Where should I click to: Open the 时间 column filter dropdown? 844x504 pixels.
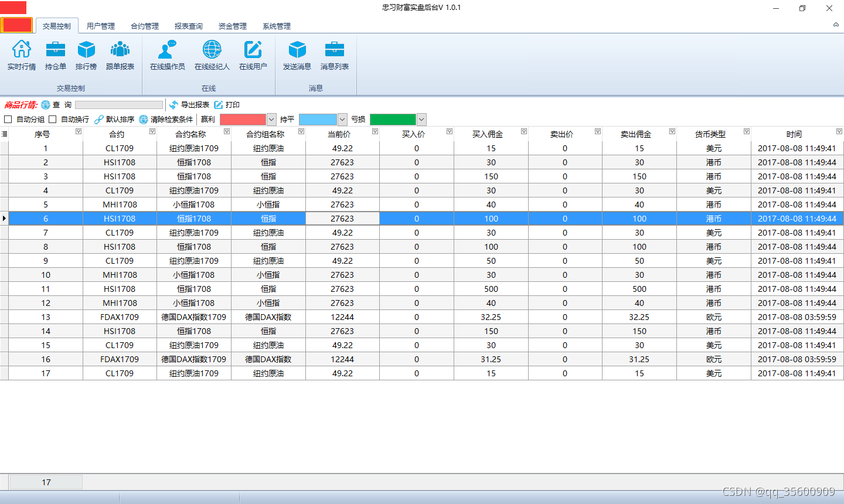tap(839, 131)
